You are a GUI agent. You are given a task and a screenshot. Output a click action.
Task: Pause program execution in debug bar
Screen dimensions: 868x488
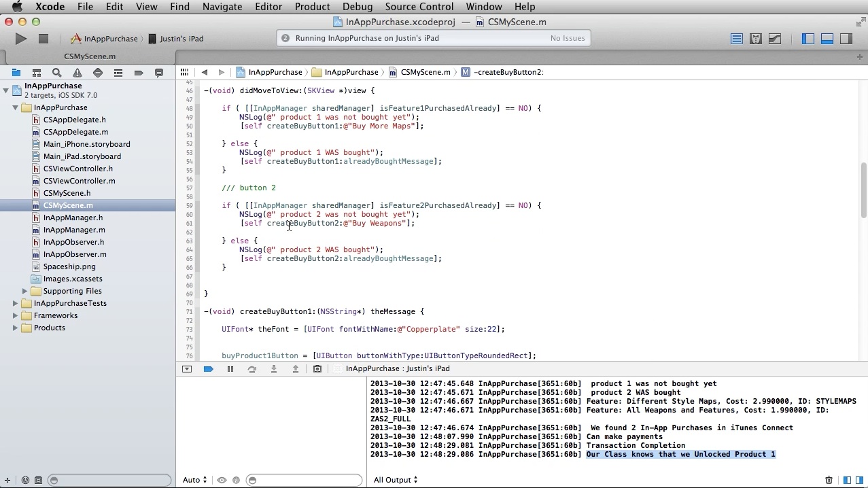230,368
